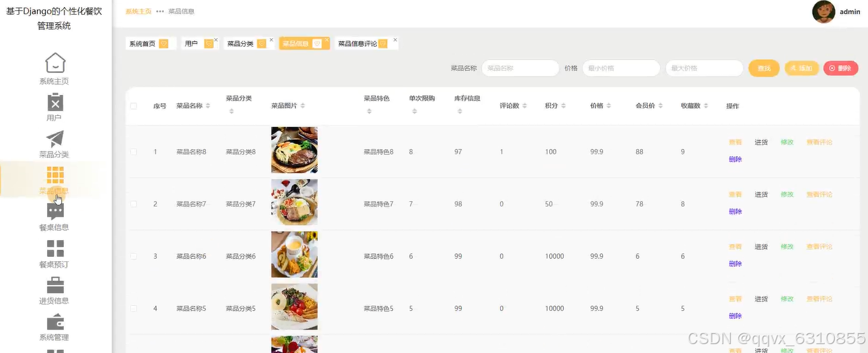
Task: Check the row checkbox for 菜品名称6
Action: [133, 256]
